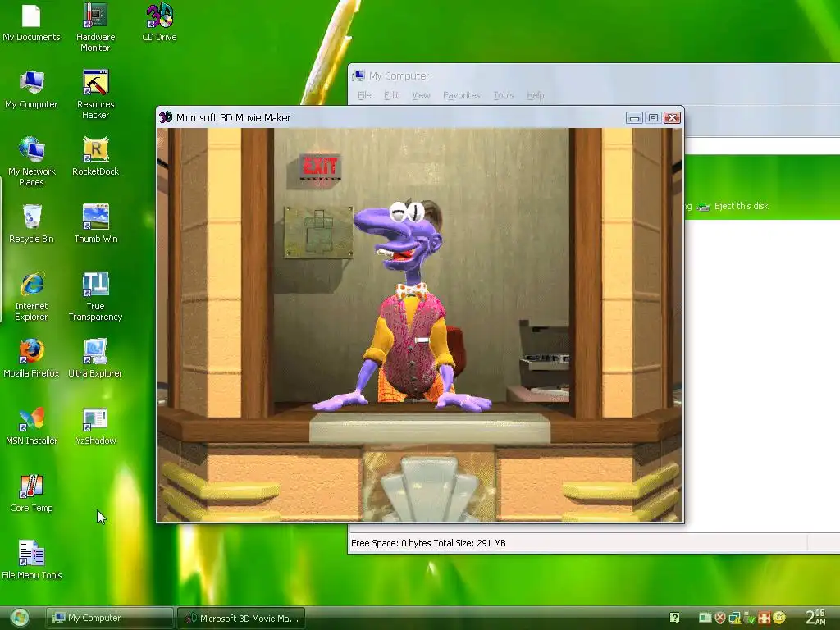Click the red square tray icon

point(765,618)
